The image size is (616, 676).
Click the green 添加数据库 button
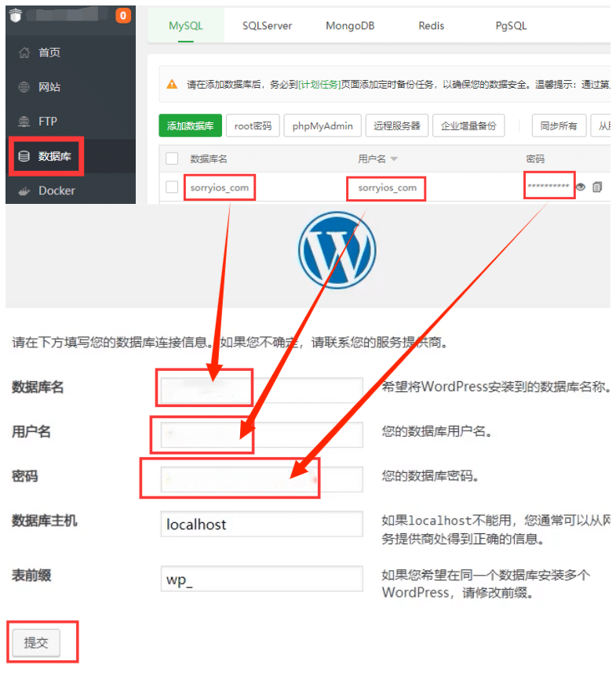point(190,125)
